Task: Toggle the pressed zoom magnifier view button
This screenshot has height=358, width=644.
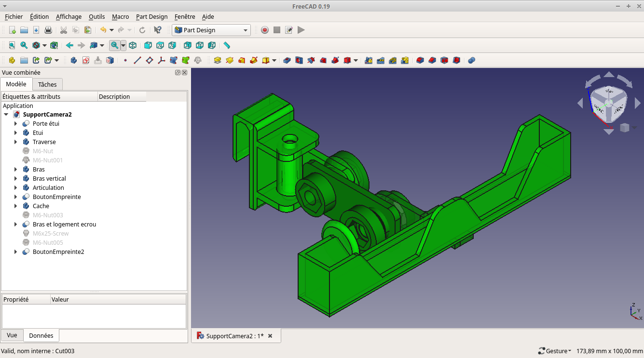Action: pos(114,45)
